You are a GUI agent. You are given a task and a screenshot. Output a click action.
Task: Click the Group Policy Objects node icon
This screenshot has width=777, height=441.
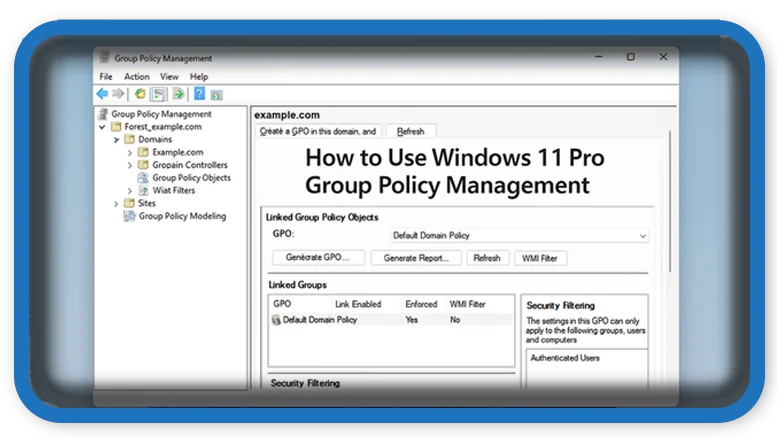[143, 177]
